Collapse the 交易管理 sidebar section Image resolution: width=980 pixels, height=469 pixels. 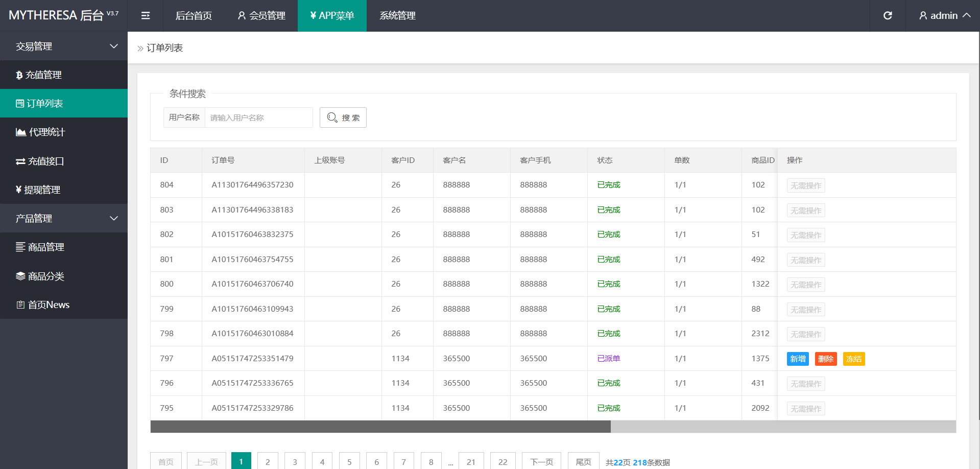tap(64, 46)
